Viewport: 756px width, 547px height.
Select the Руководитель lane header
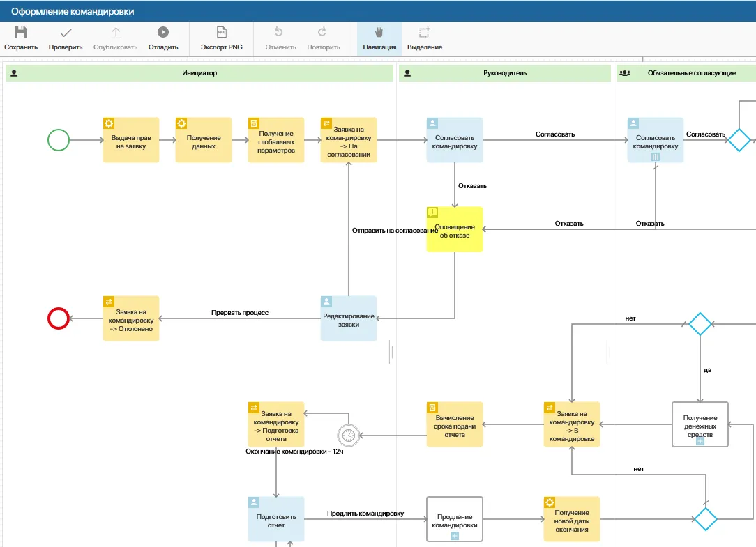(x=504, y=73)
